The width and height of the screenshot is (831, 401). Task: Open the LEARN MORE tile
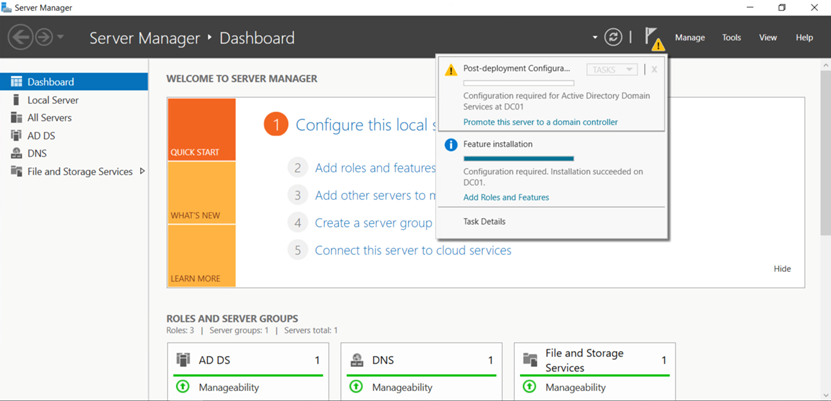pyautogui.click(x=201, y=256)
